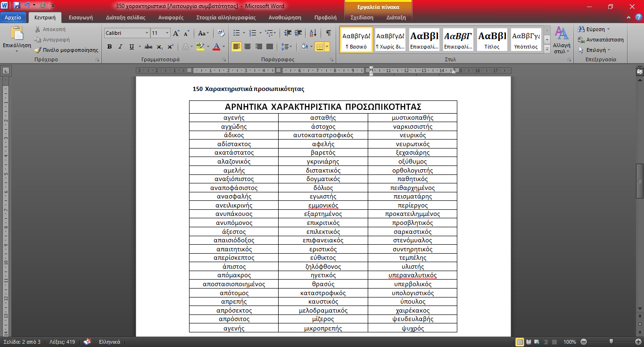Click the Save icon in quick access toolbar
This screenshot has width=644, height=347.
(x=17, y=6)
